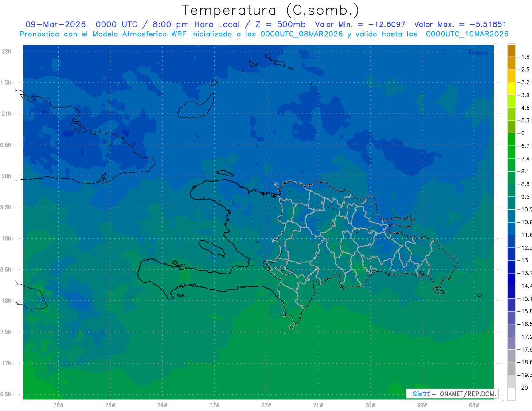Image resolution: width=532 pixels, height=411 pixels.
Task: Click the -8.8 value on the color legend
Action: click(x=524, y=184)
